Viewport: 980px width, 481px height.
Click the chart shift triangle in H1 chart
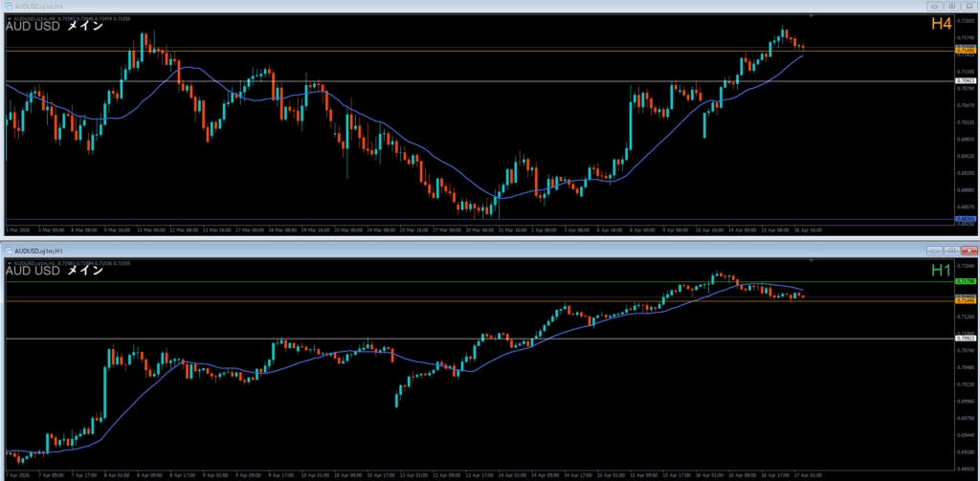pos(813,259)
